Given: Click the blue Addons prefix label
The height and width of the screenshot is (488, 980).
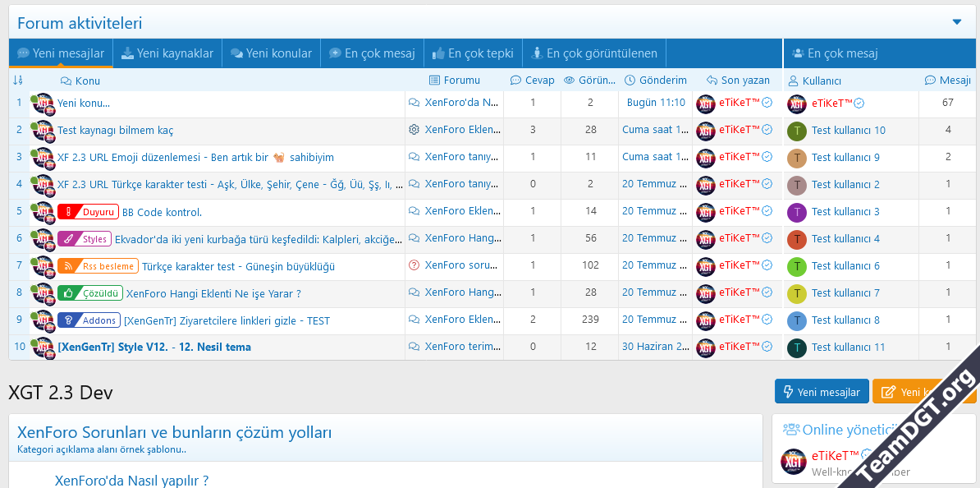Looking at the screenshot, I should tap(89, 320).
